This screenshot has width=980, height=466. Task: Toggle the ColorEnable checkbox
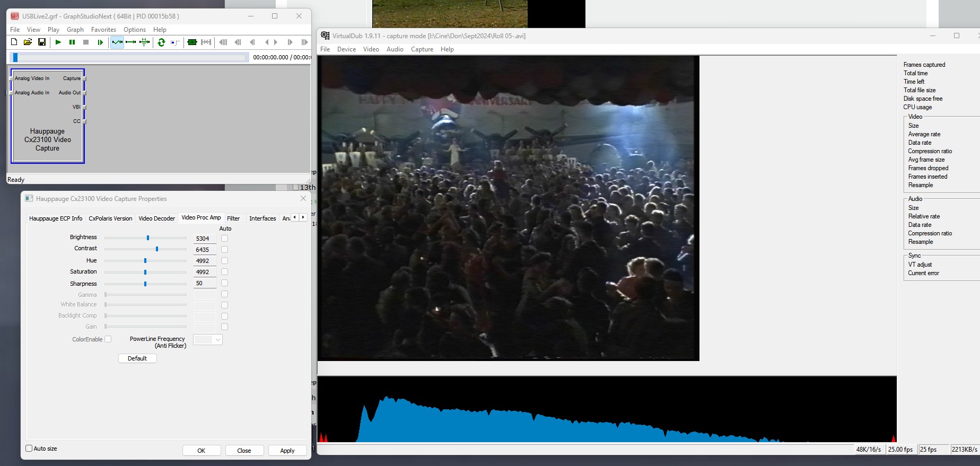tap(108, 339)
